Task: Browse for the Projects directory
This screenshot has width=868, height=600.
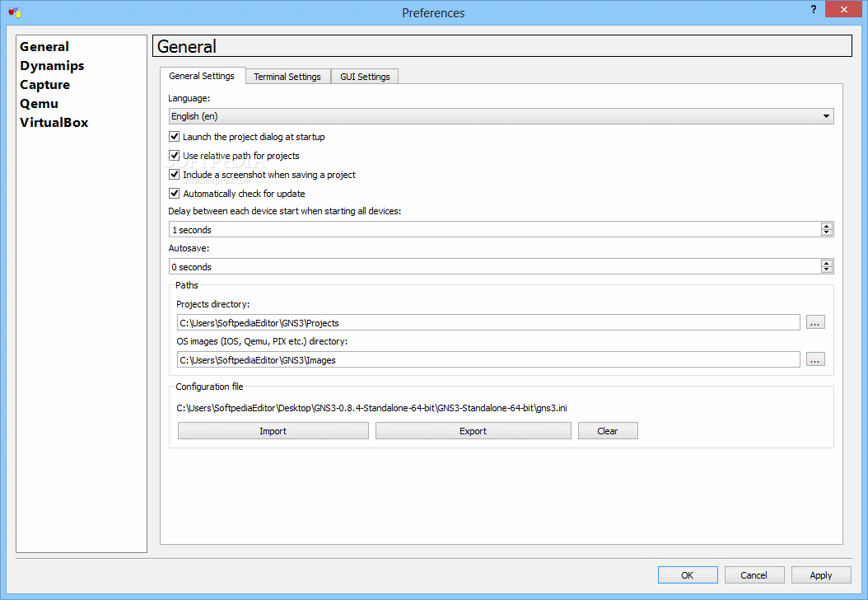Action: (815, 322)
